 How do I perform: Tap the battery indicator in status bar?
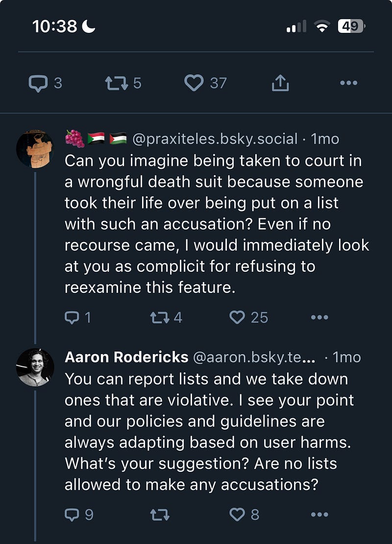pyautogui.click(x=351, y=26)
